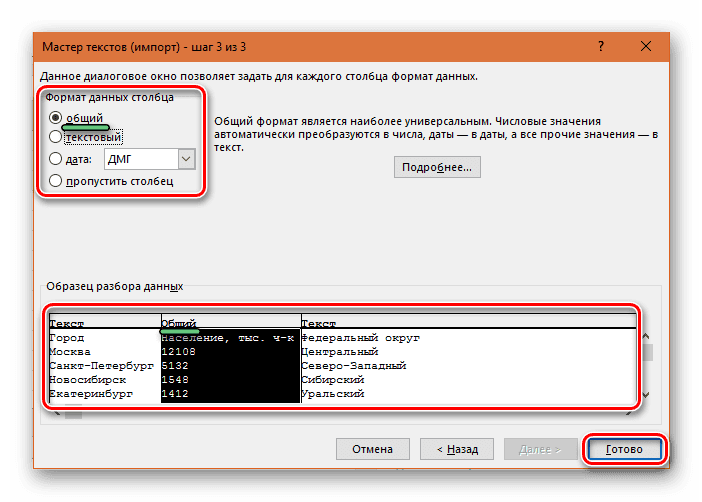Click the Город header cell in the preview
Viewport: 702px width, 502px height.
(x=67, y=338)
